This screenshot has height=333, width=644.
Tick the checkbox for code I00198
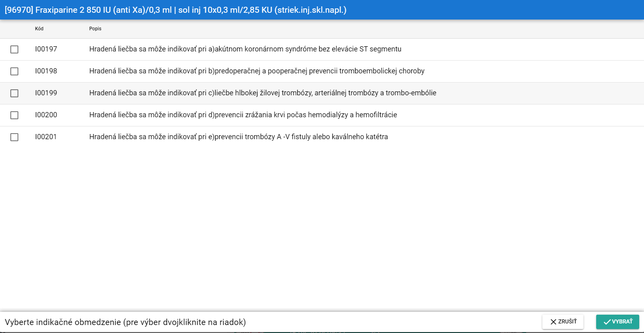14,71
